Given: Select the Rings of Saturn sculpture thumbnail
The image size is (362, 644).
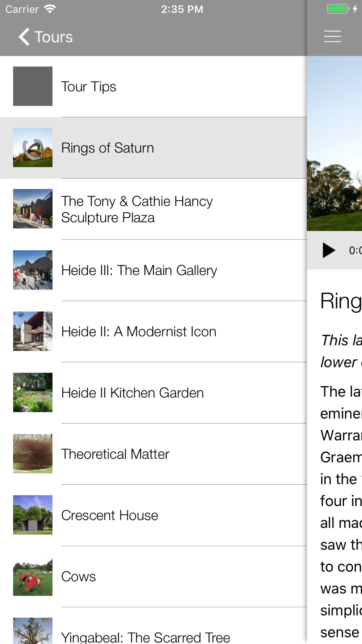Looking at the screenshot, I should coord(33,147).
